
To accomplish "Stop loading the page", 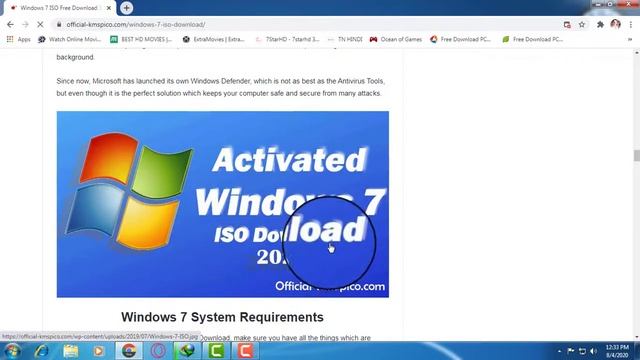I will pos(40,24).
